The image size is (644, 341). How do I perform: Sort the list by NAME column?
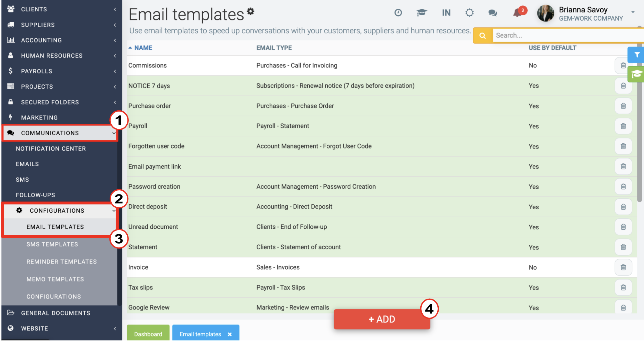point(143,48)
